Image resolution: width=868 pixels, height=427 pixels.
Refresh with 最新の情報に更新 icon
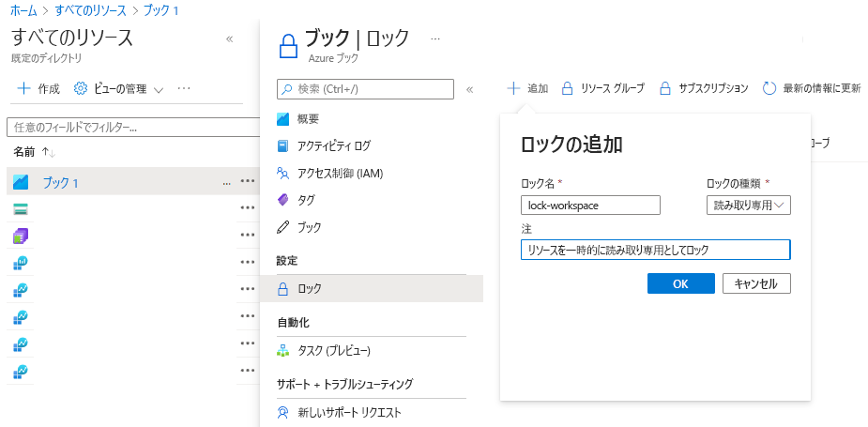point(769,88)
